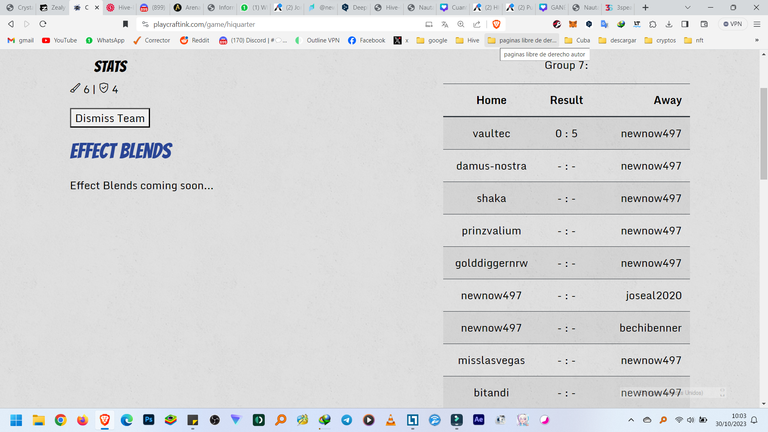This screenshot has height=432, width=768.
Task: Open the WhatsApp bookmark
Action: coord(105,40)
